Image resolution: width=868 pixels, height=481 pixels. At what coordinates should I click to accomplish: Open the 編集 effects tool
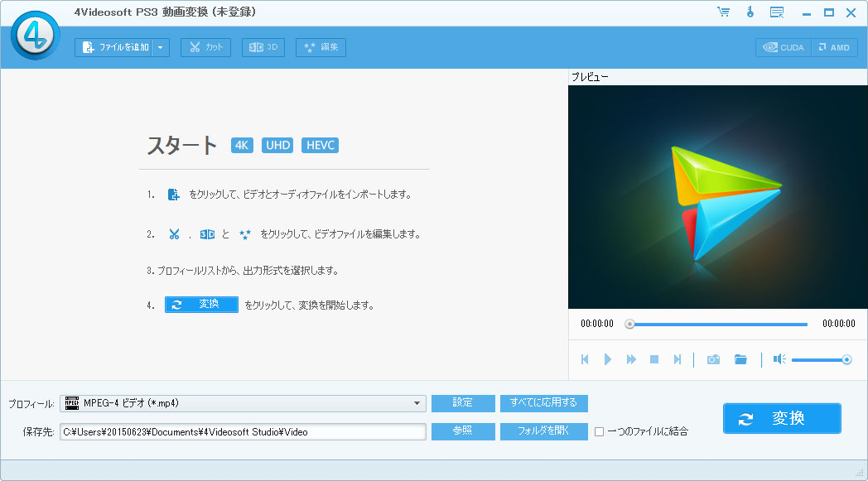[x=321, y=47]
